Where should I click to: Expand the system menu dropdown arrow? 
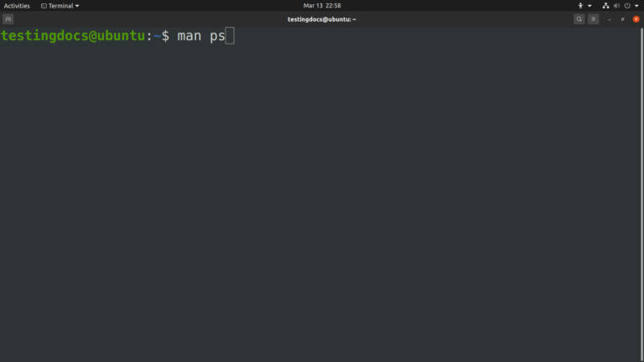pos(636,6)
